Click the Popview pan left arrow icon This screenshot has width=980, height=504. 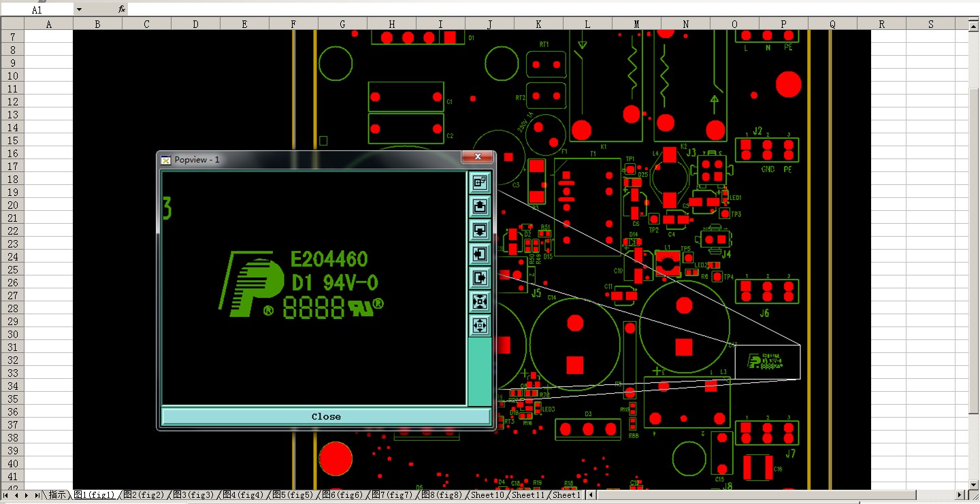click(x=480, y=254)
